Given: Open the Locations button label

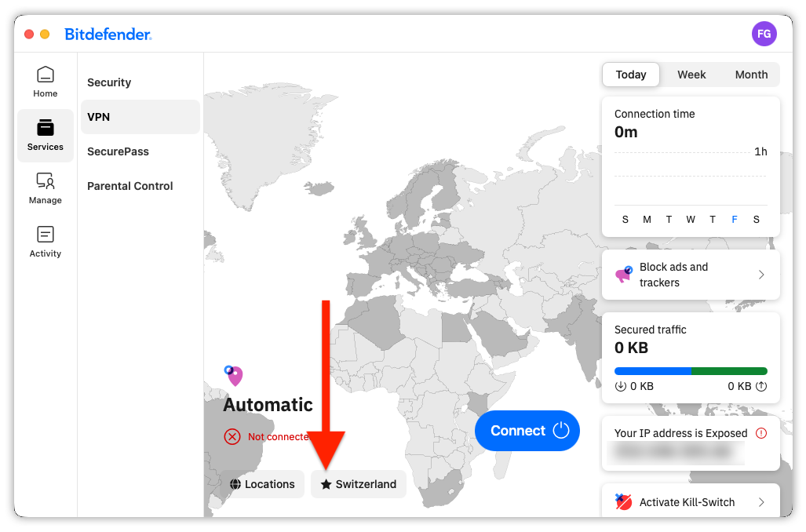Looking at the screenshot, I should [270, 484].
